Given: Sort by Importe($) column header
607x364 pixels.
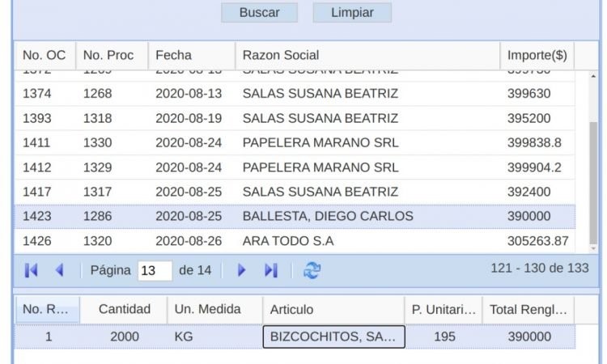Looking at the screenshot, I should (537, 55).
